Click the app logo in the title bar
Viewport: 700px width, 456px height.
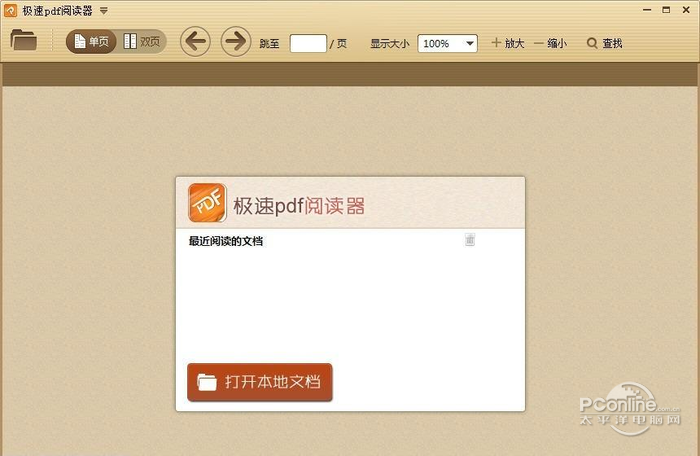(x=10, y=10)
